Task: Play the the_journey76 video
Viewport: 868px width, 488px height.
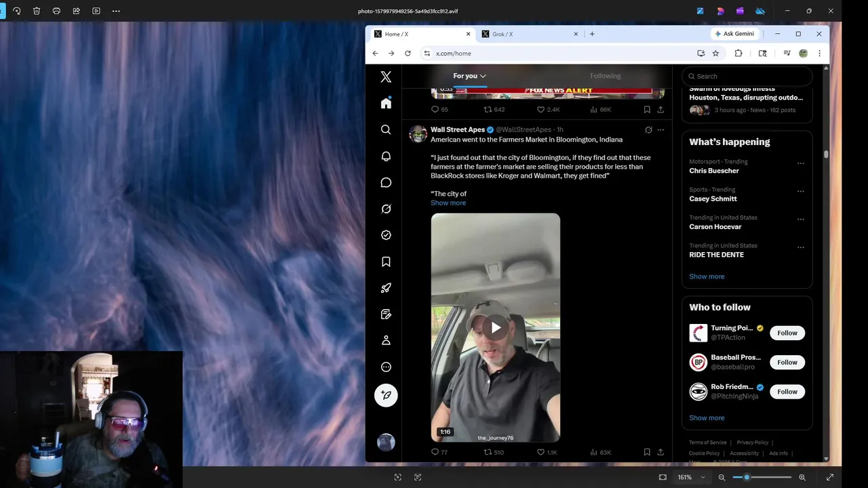Action: (x=496, y=328)
